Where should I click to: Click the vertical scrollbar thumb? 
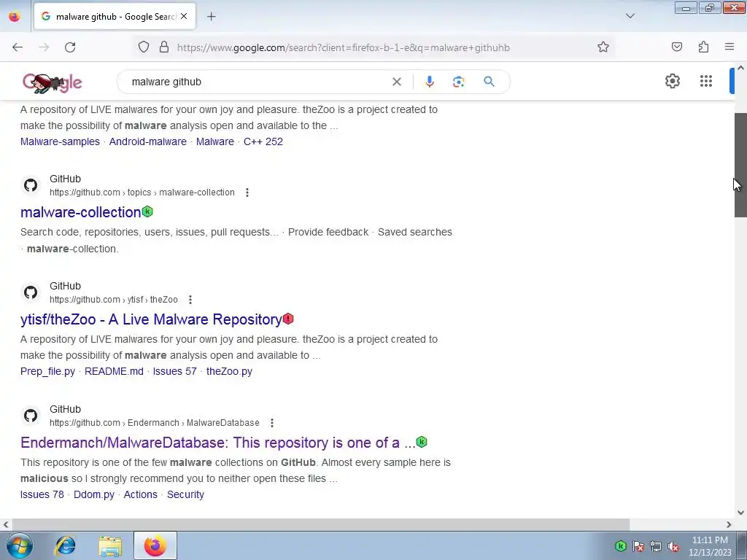(x=740, y=165)
